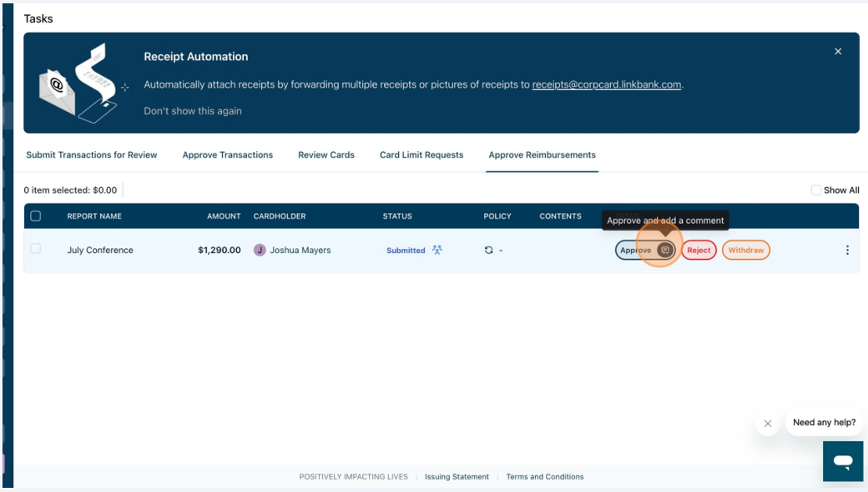Open the Approve Transactions tab

[x=228, y=155]
